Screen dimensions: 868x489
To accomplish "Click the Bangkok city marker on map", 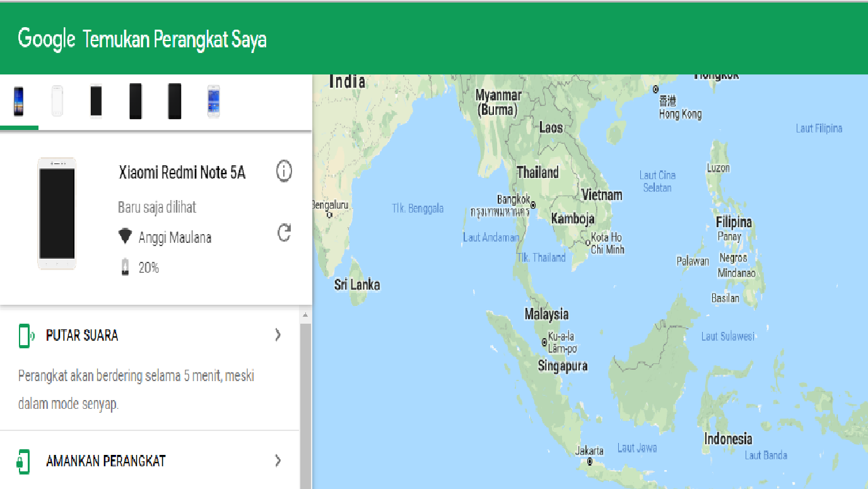I will pyautogui.click(x=533, y=205).
